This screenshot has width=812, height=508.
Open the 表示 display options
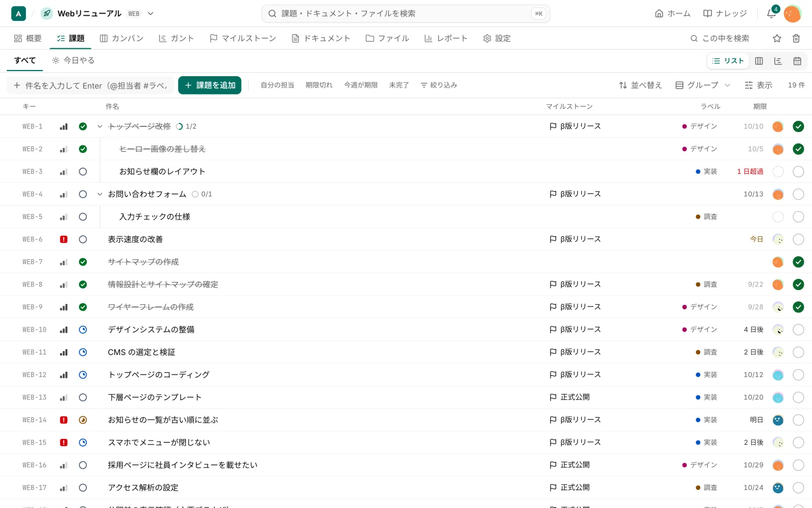(758, 85)
